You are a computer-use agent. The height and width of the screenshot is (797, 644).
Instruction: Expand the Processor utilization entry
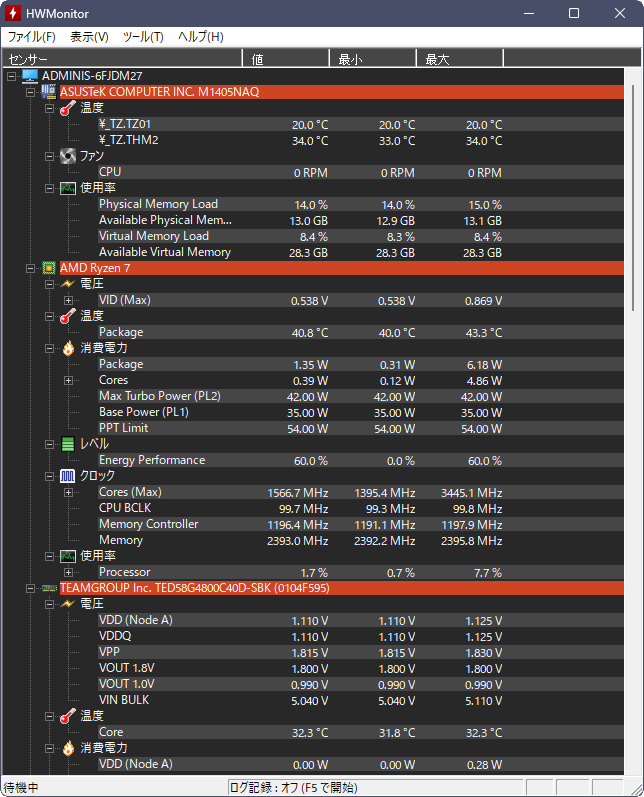point(69,572)
